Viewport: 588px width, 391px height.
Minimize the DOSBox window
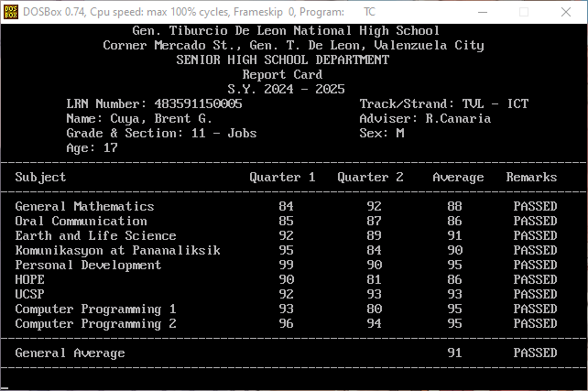pos(482,12)
